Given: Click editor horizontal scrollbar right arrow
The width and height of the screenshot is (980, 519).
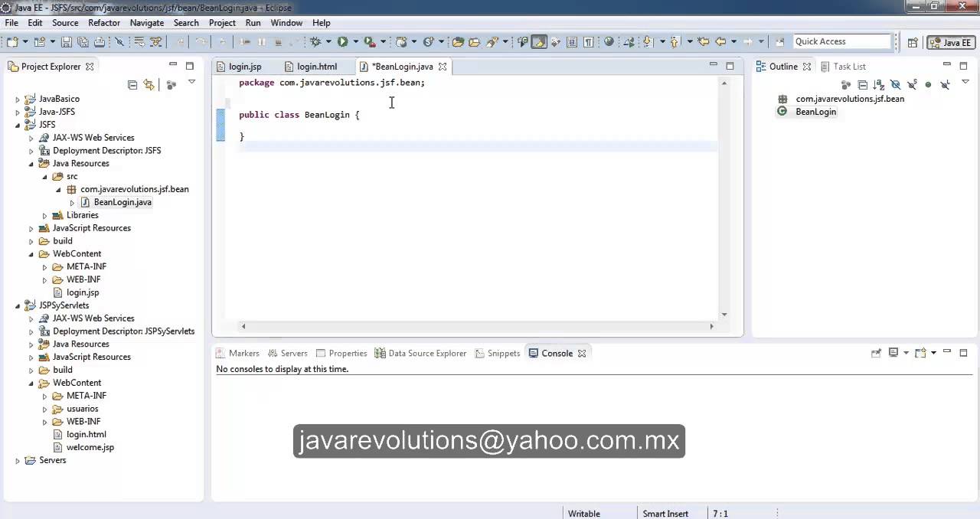Looking at the screenshot, I should click(711, 326).
